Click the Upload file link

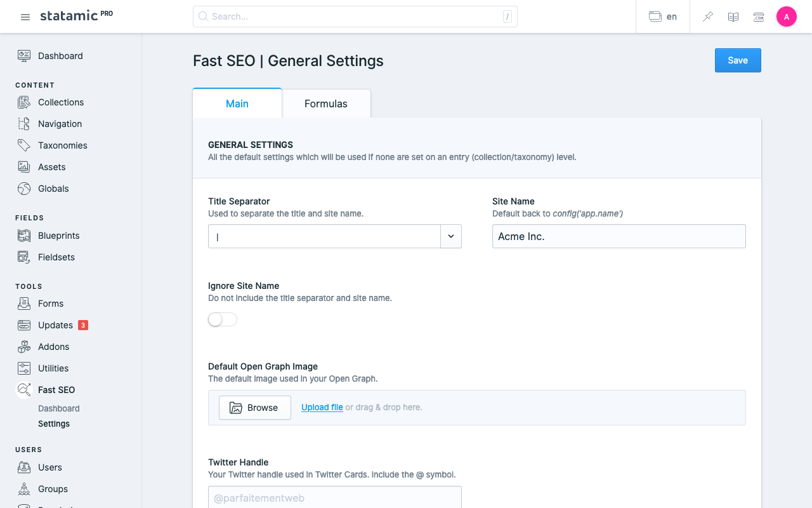tap(322, 407)
